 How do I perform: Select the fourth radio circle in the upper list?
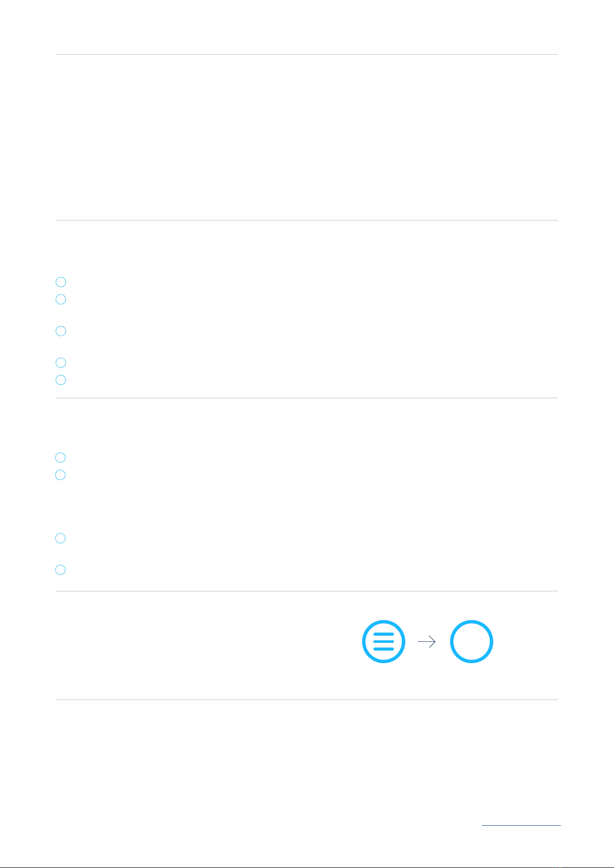coord(61,363)
